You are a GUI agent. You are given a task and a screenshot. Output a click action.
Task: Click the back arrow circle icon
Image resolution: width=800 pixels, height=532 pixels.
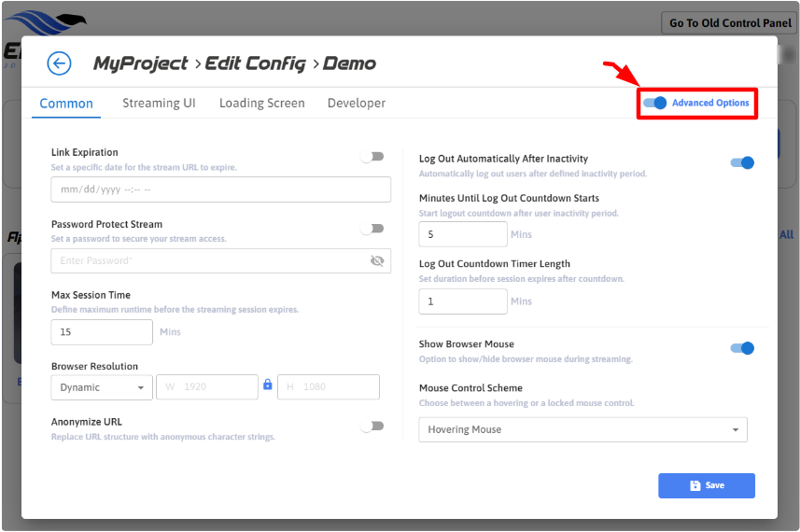59,63
